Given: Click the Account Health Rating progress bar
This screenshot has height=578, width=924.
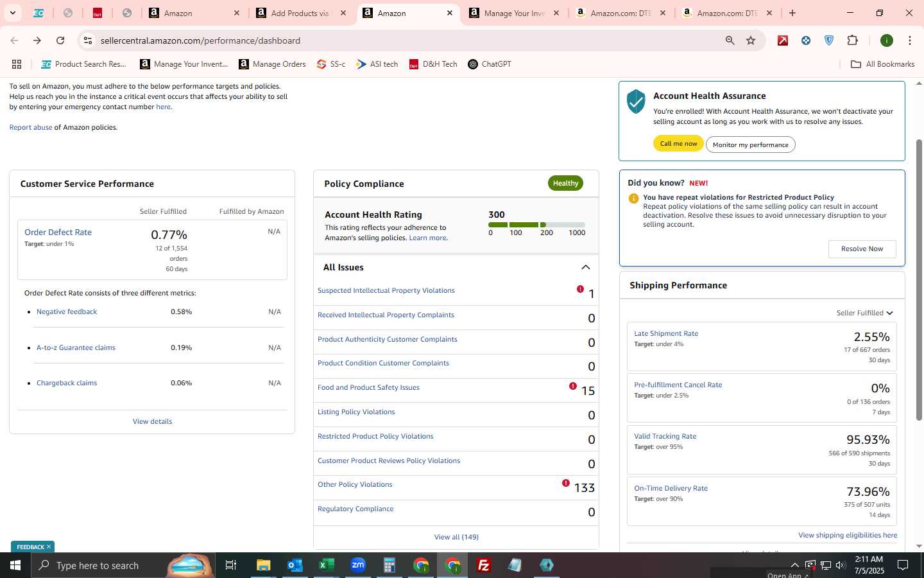Looking at the screenshot, I should click(x=536, y=225).
